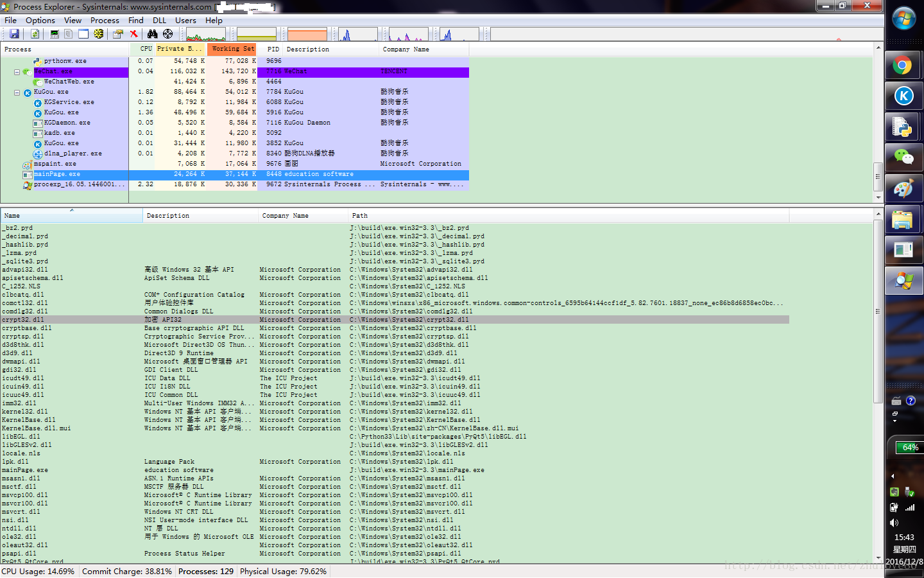Kill process with the red X icon
This screenshot has height=578, width=924.
point(133,34)
